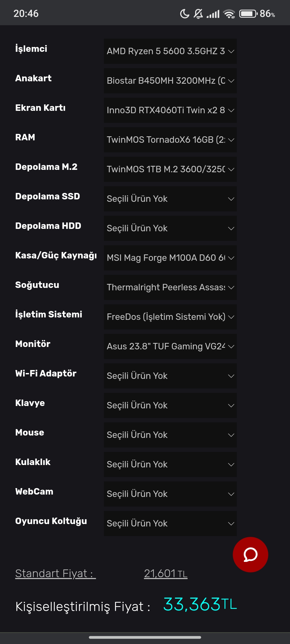Tap the battery indicator icon

point(248,14)
